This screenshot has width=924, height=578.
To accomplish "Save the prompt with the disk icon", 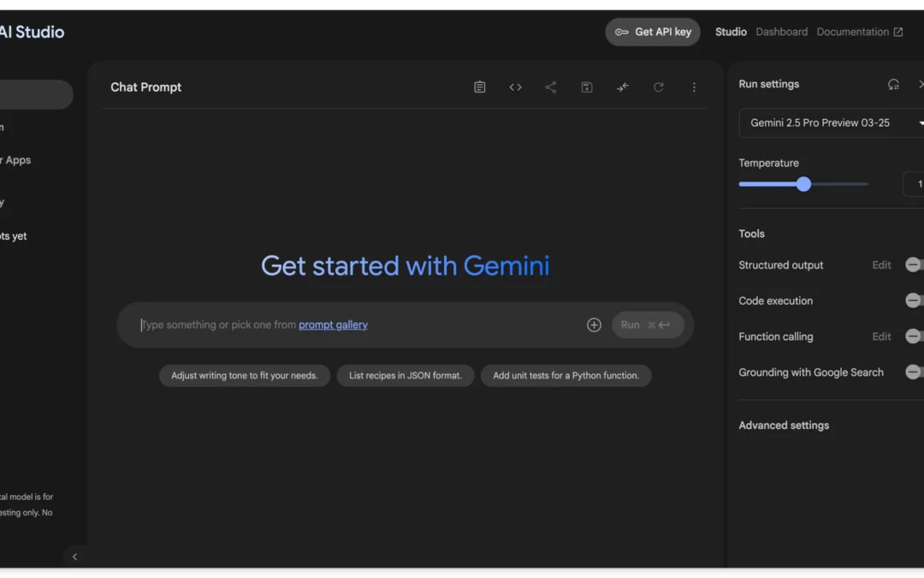I will [x=587, y=87].
